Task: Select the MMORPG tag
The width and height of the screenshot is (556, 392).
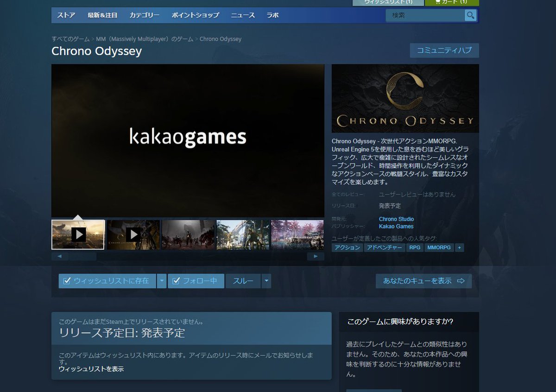Action: coord(439,248)
